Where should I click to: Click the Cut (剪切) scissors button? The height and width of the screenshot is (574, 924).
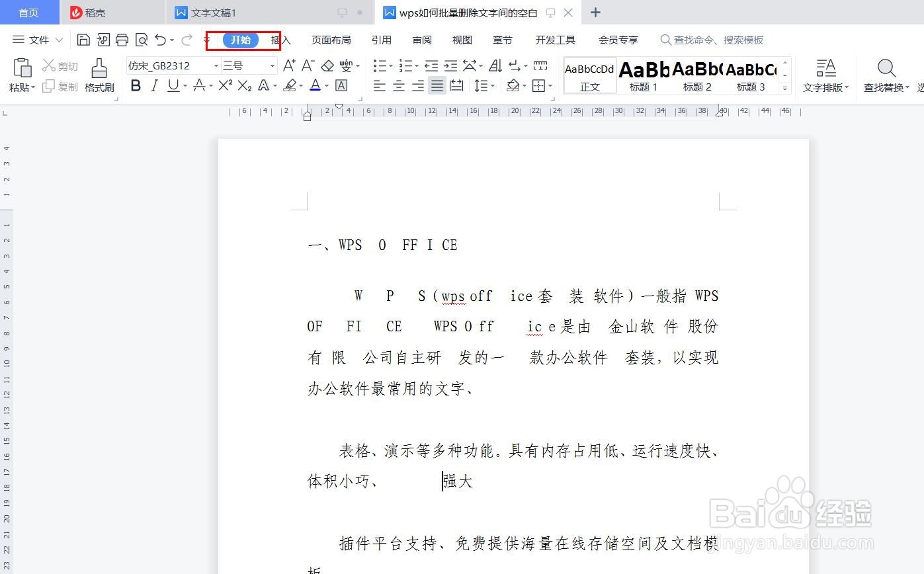60,65
